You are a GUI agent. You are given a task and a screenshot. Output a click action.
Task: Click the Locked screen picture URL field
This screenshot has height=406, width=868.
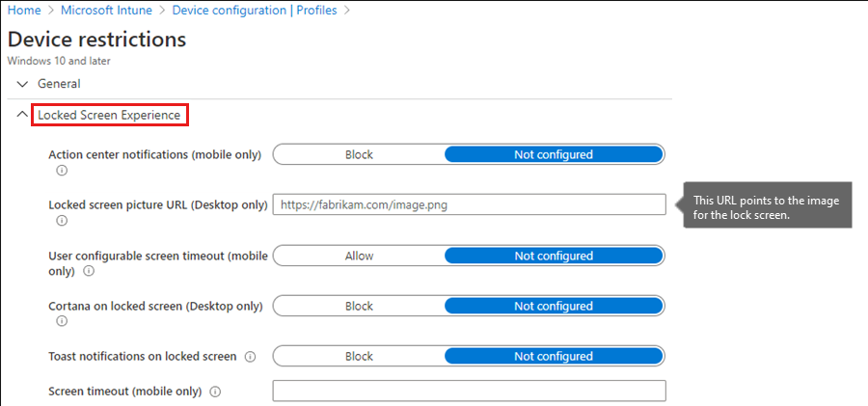(469, 204)
